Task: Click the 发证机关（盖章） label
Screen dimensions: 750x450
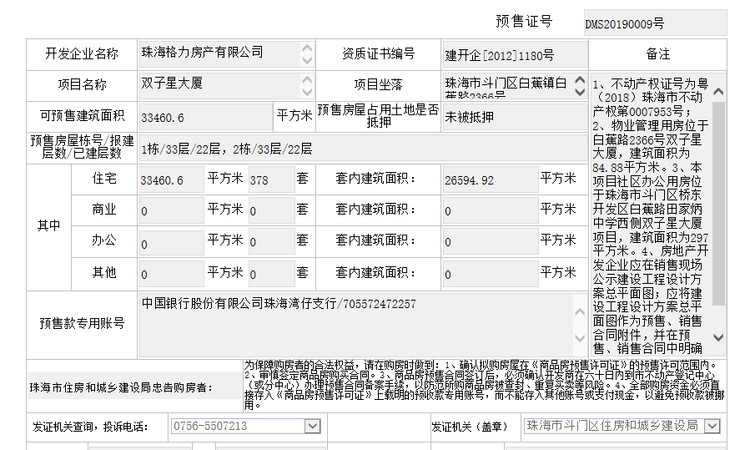Action: click(470, 427)
